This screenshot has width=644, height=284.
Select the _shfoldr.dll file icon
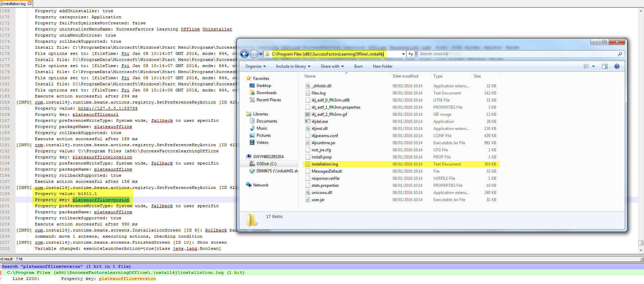pos(308,86)
